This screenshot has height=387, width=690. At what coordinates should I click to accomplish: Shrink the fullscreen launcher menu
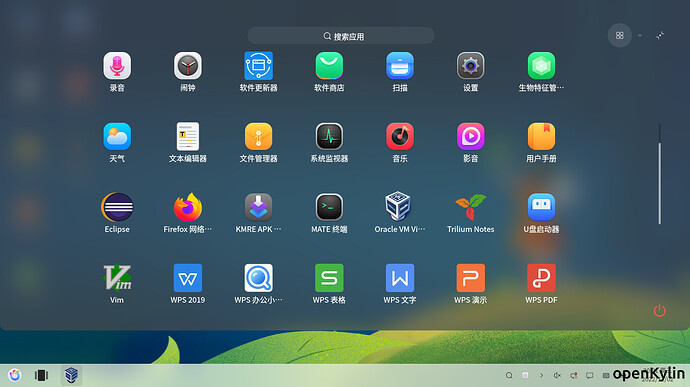(x=660, y=36)
